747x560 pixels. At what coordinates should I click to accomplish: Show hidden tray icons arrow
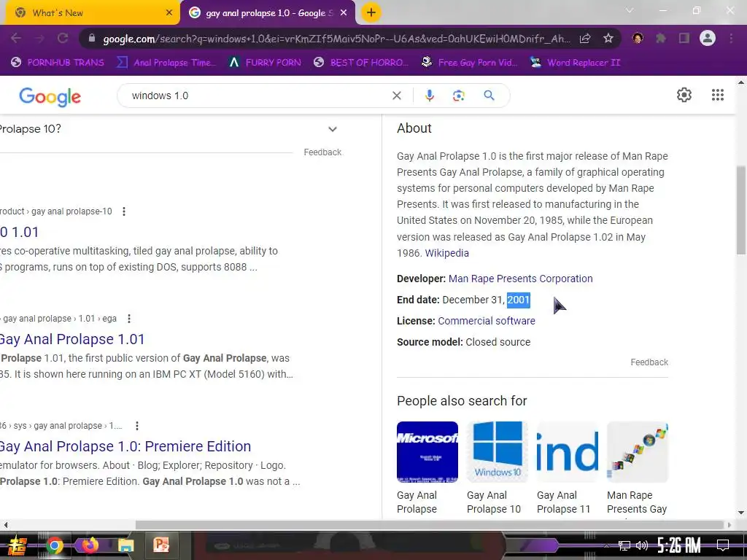coord(606,545)
